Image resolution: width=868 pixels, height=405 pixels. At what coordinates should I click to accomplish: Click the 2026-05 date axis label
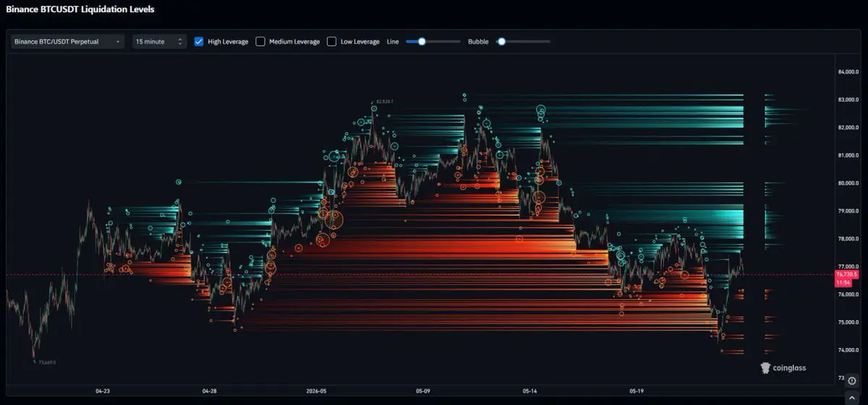[x=316, y=391]
